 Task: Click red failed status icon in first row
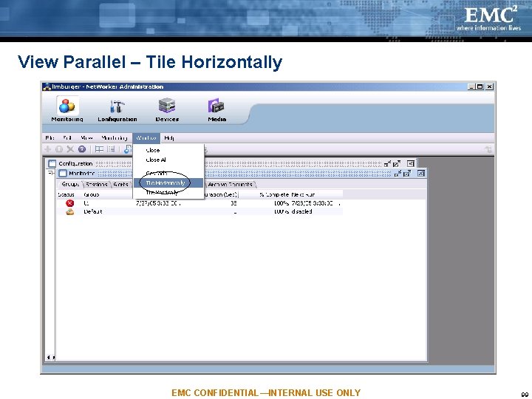point(70,203)
